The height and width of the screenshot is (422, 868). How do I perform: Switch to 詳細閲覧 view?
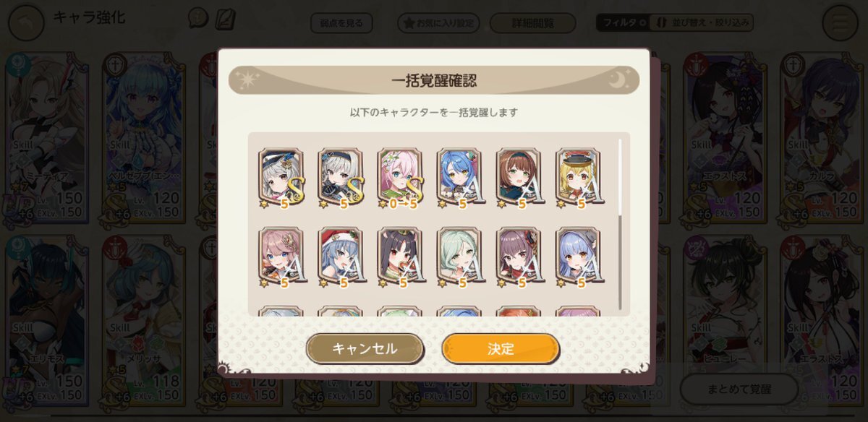tap(533, 23)
